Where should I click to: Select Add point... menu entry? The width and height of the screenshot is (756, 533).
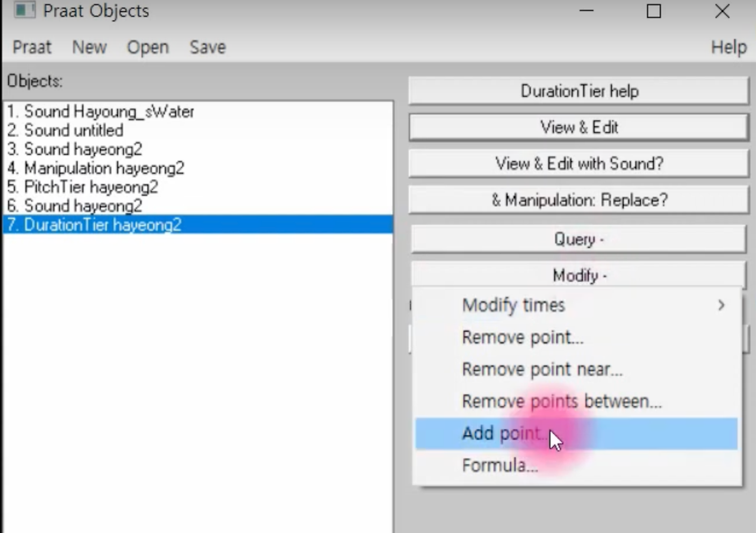(x=576, y=434)
